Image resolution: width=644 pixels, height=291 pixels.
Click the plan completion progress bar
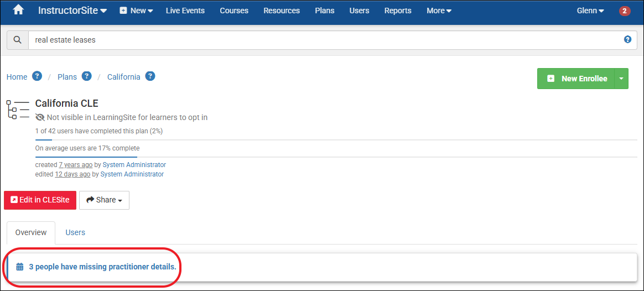click(x=336, y=140)
